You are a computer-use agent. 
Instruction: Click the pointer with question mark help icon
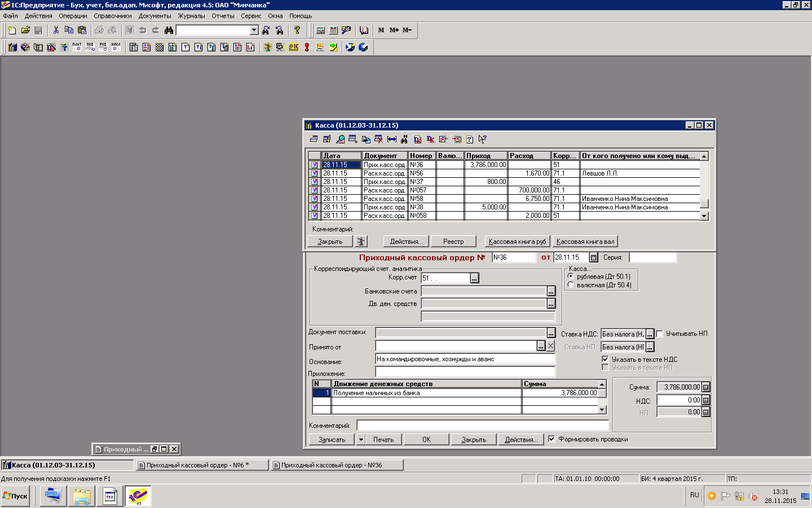tap(482, 139)
